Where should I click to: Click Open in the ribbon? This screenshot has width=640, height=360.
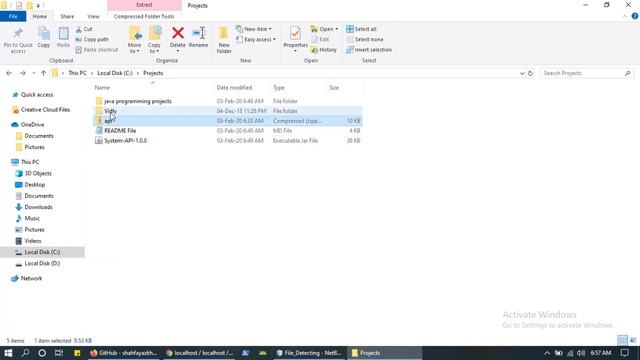point(324,29)
